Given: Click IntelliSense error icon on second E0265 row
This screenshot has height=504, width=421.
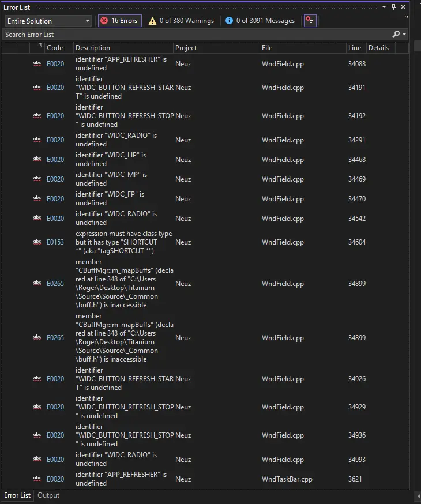Looking at the screenshot, I should click(37, 337).
